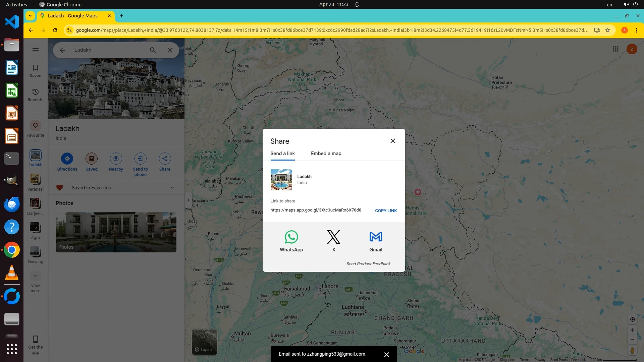Image resolution: width=644 pixels, height=362 pixels.
Task: Click Send to phone icon
Action: pos(140,159)
